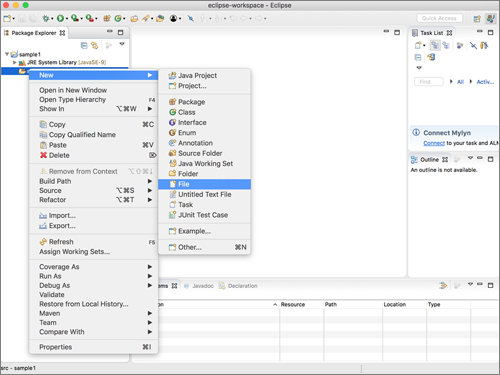Expand Show In submenu
Image resolution: width=500 pixels, height=375 pixels.
click(93, 109)
